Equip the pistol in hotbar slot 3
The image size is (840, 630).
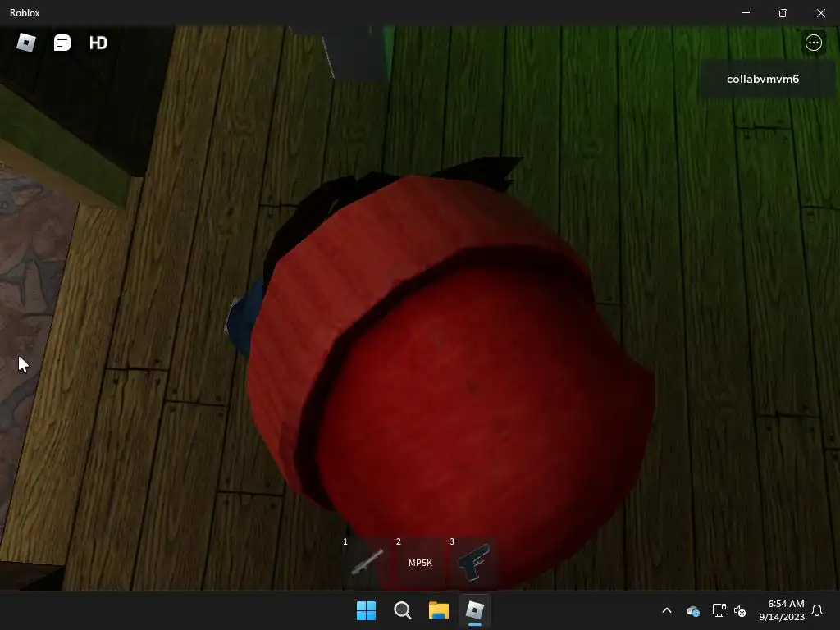(473, 562)
